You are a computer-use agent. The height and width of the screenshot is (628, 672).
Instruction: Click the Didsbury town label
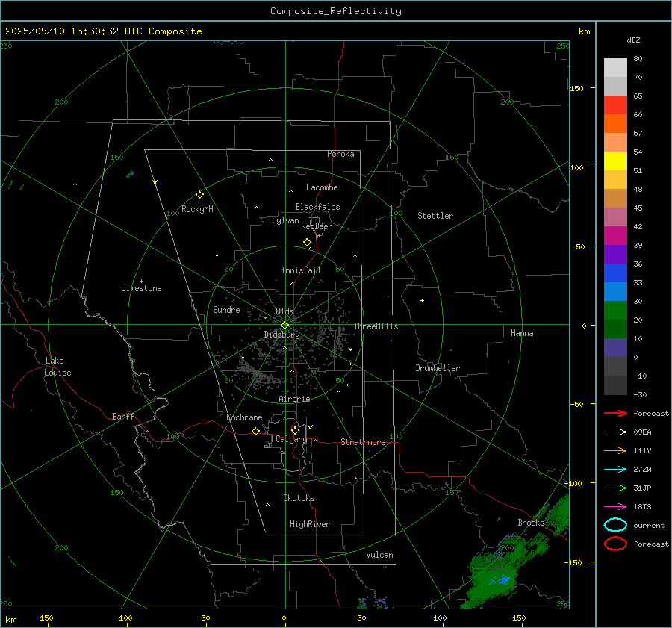[x=281, y=335]
